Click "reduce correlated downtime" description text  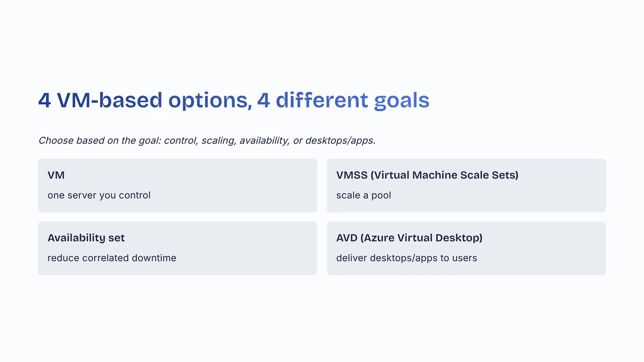coord(112,258)
